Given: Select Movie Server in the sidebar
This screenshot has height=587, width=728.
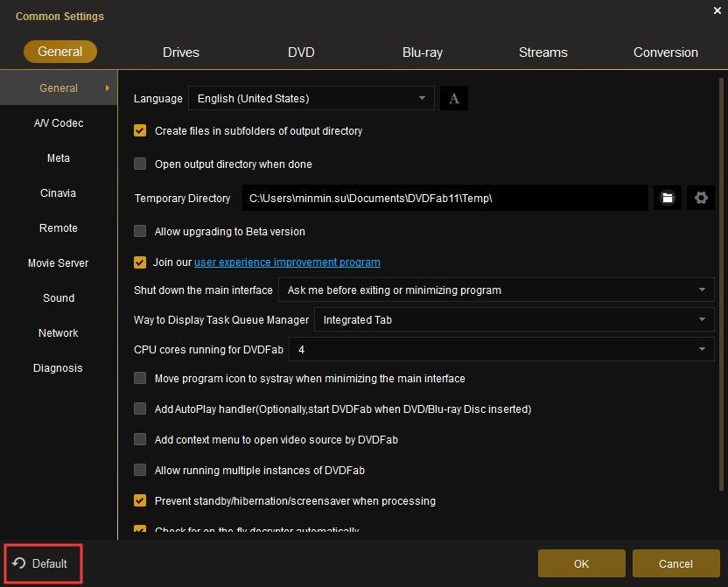Looking at the screenshot, I should (x=59, y=263).
